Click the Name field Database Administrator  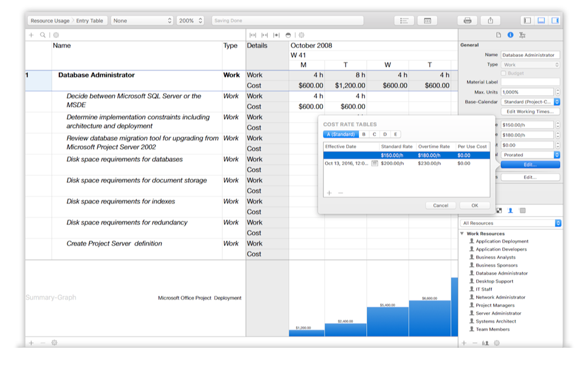tap(530, 55)
